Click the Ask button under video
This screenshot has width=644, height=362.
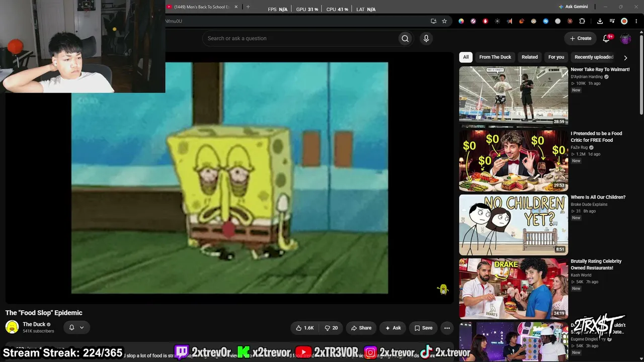(x=393, y=328)
